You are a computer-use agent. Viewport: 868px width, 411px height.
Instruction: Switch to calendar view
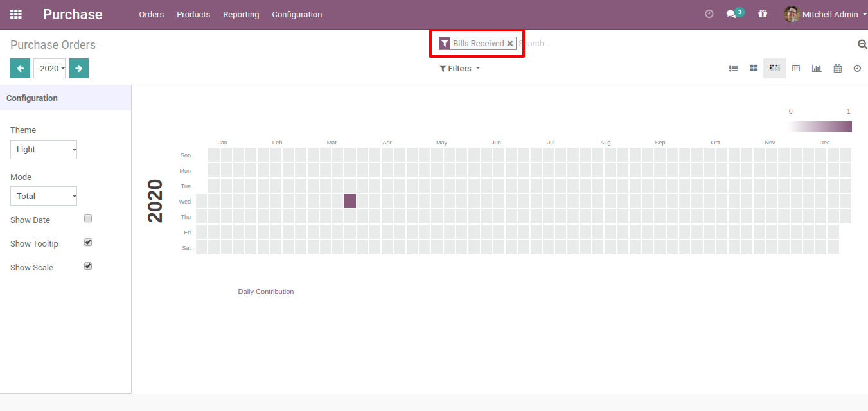(838, 68)
